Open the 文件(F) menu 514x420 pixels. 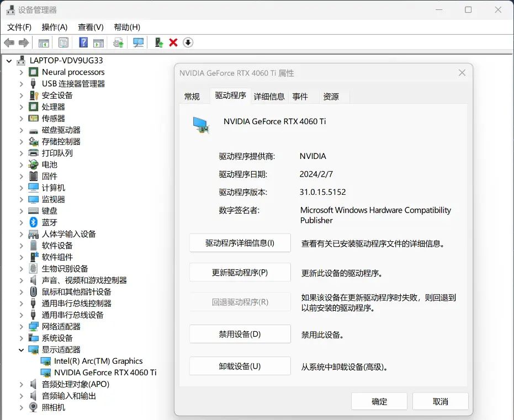[19, 27]
